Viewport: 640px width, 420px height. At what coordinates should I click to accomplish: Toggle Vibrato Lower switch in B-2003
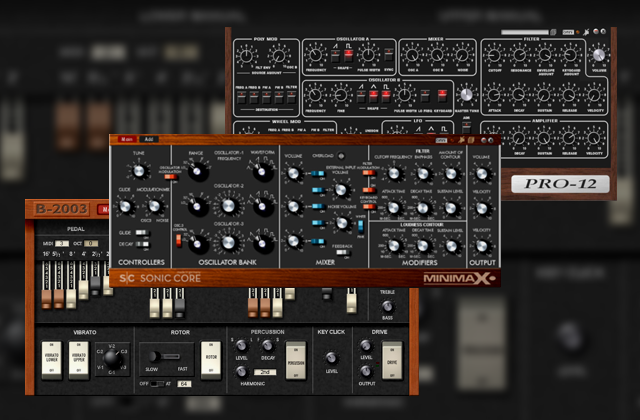point(52,358)
